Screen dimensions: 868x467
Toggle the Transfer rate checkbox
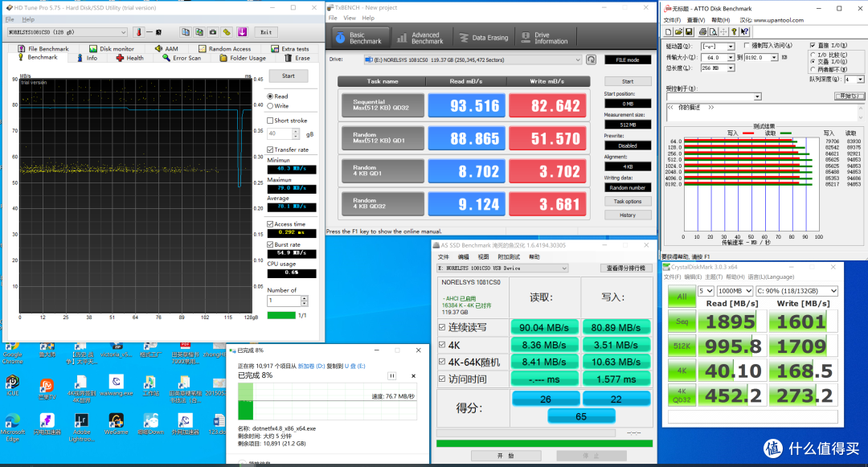pos(270,150)
